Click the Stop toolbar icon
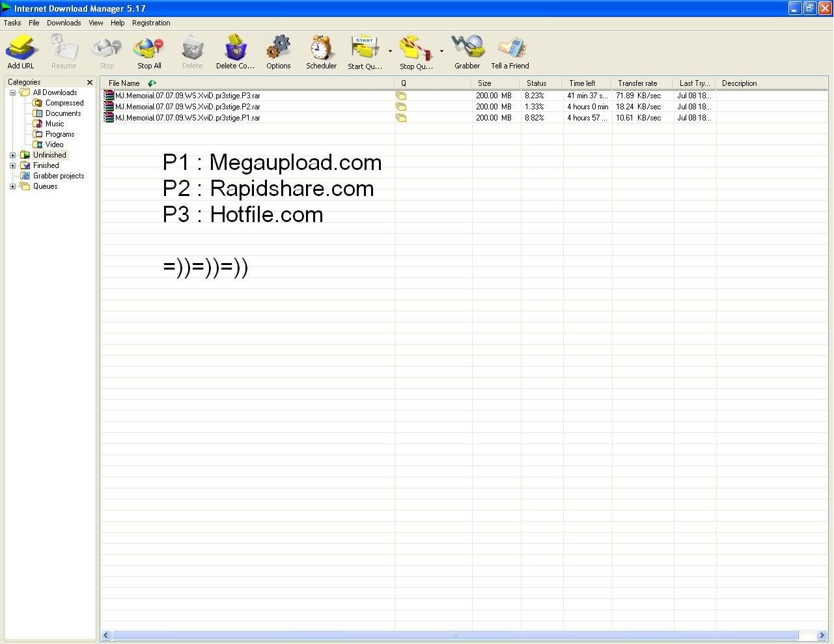The width and height of the screenshot is (834, 644). pyautogui.click(x=107, y=48)
